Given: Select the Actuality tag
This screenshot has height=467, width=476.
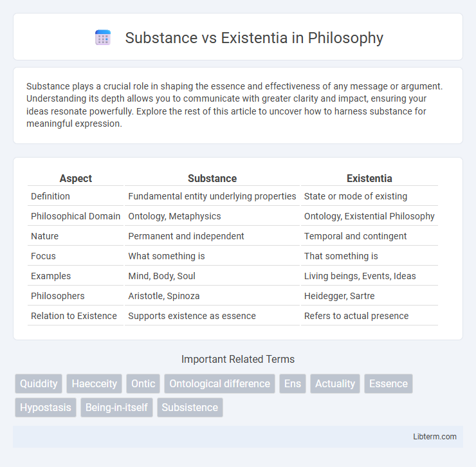Looking at the screenshot, I should pos(335,383).
